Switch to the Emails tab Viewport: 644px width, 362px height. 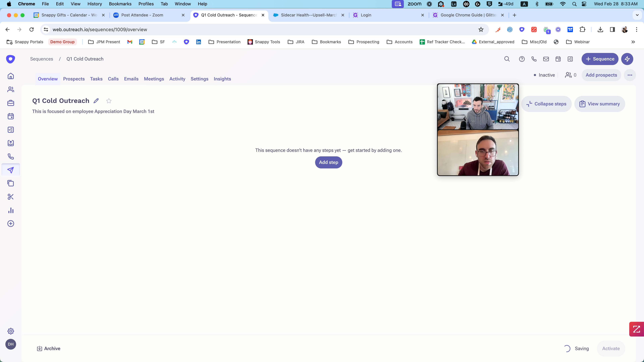point(131,79)
